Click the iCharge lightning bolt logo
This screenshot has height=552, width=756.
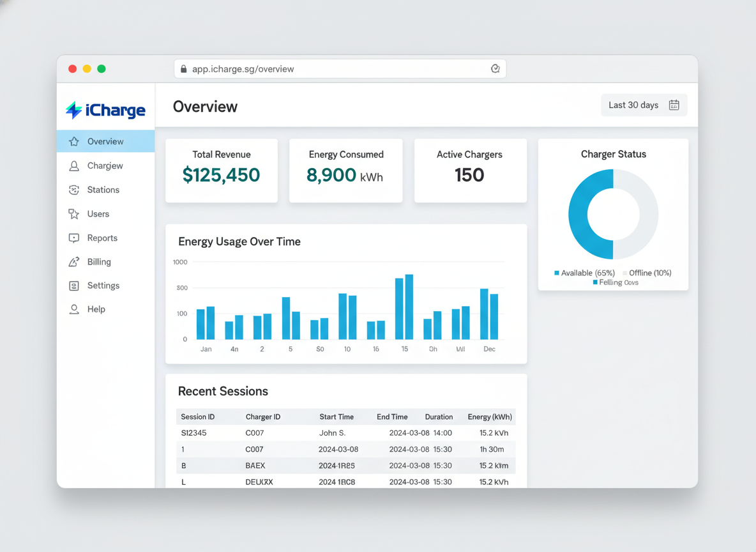tap(74, 110)
